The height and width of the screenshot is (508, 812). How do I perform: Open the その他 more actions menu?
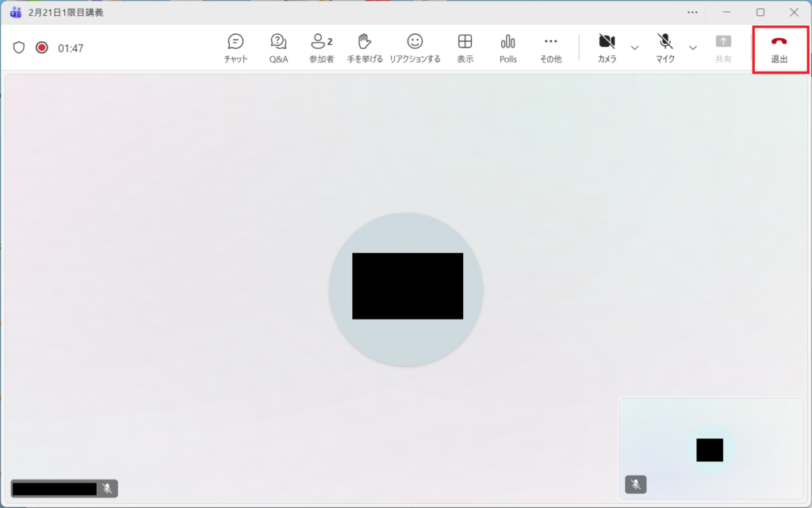[x=551, y=48]
